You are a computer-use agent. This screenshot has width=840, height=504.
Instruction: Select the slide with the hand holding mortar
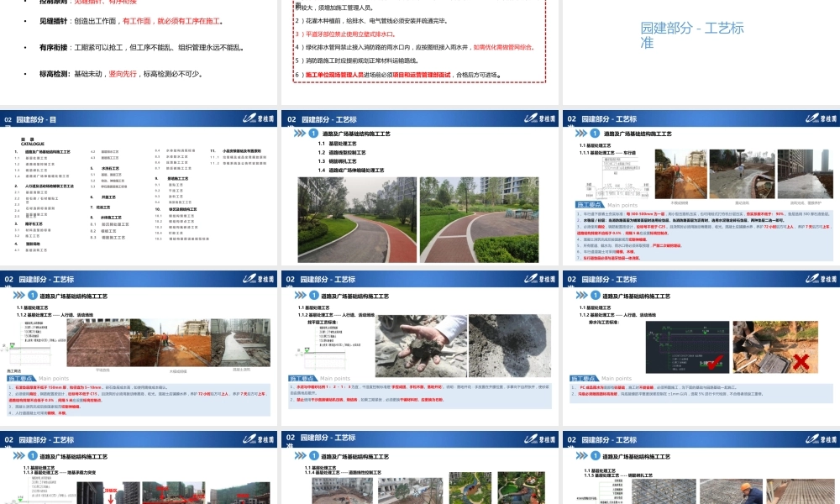point(420,348)
